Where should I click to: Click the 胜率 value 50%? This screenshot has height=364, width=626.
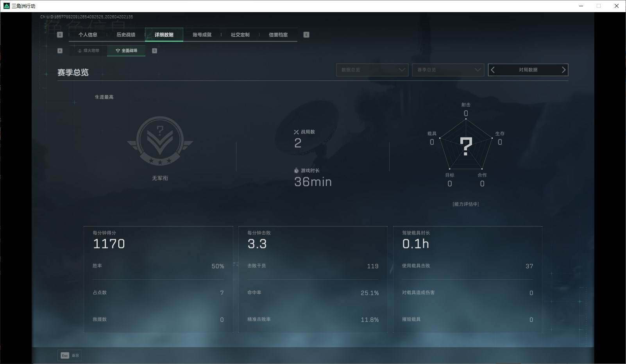(x=218, y=266)
